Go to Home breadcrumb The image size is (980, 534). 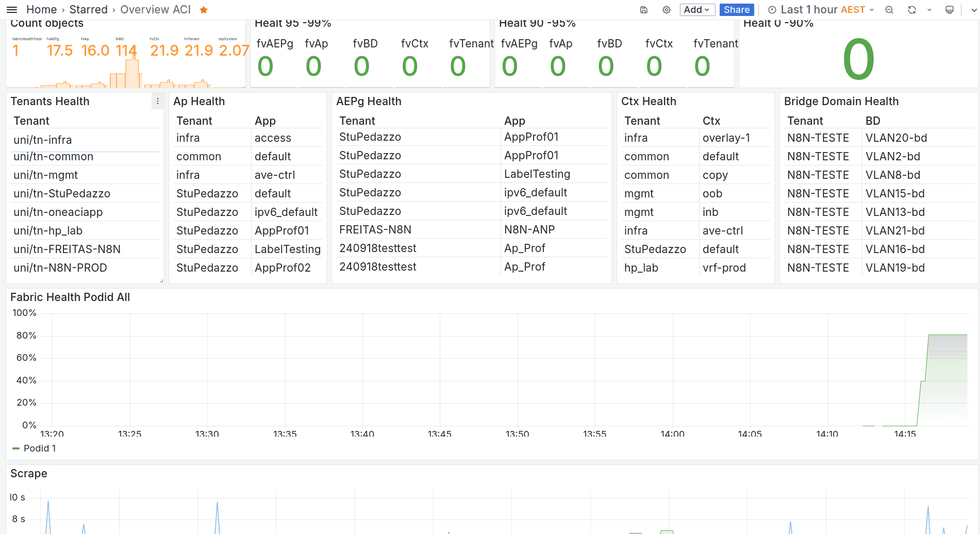[42, 10]
